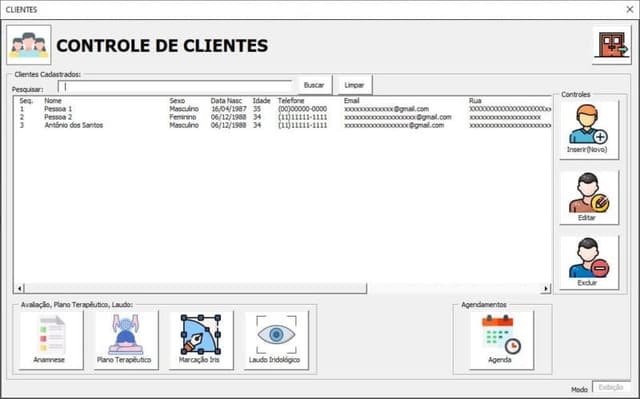
Task: Click the Data Nasc column header
Action: point(226,101)
